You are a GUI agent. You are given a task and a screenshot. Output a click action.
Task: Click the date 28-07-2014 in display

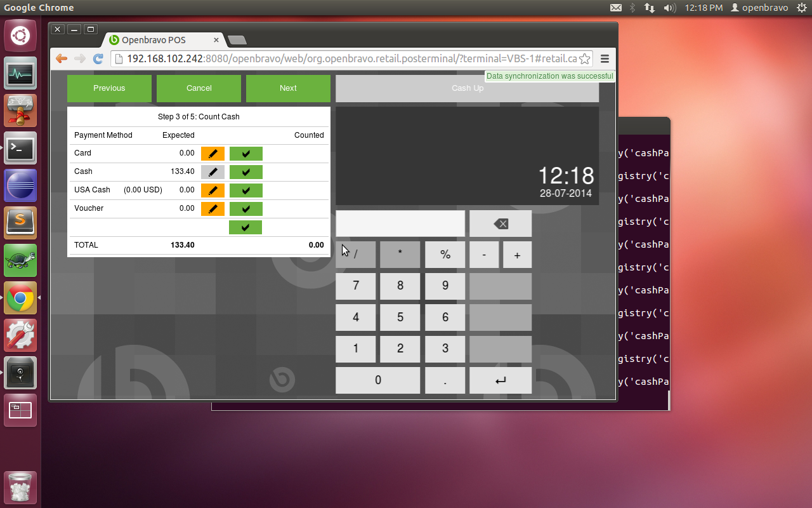click(x=565, y=193)
